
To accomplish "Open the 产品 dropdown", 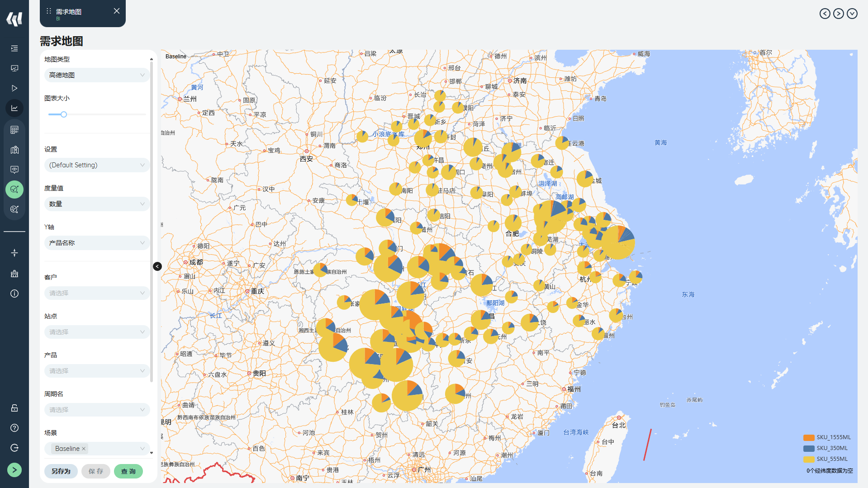I will (x=97, y=371).
